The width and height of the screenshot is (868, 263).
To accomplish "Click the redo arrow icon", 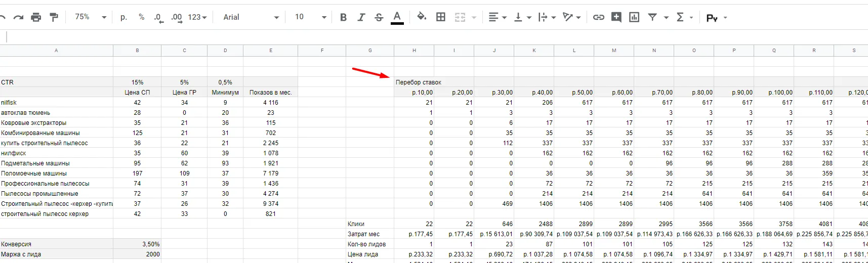I will (x=19, y=17).
